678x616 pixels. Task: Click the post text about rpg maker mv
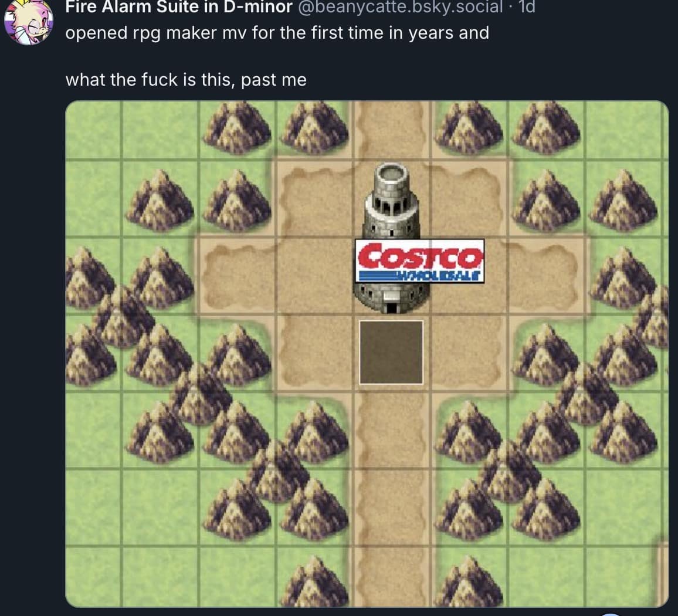(277, 33)
